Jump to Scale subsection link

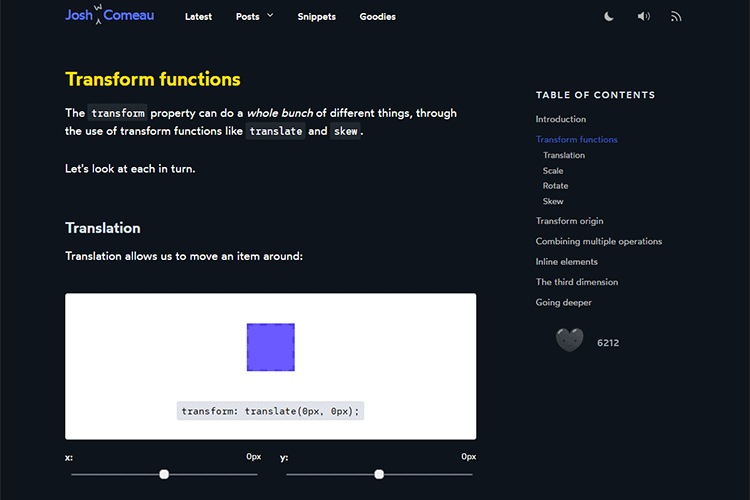pyautogui.click(x=553, y=171)
